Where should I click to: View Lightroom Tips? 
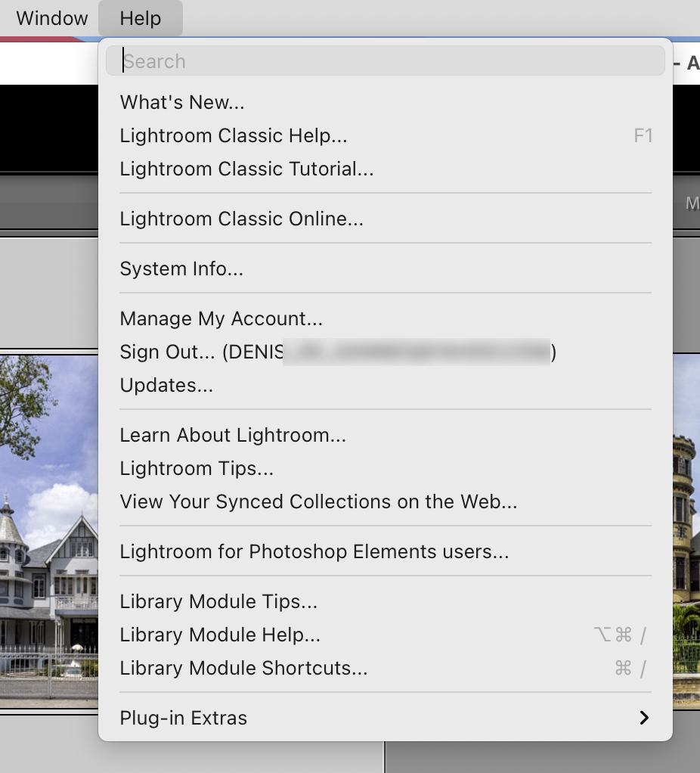197,468
